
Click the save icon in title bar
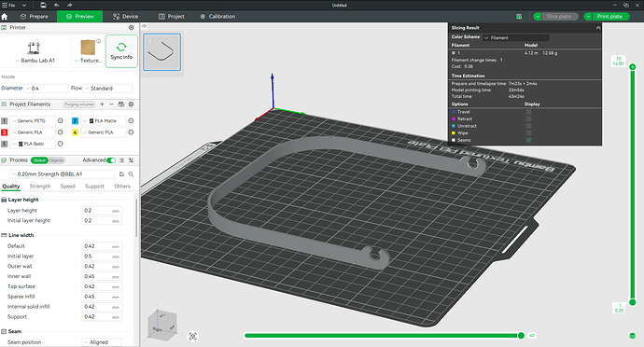click(43, 5)
